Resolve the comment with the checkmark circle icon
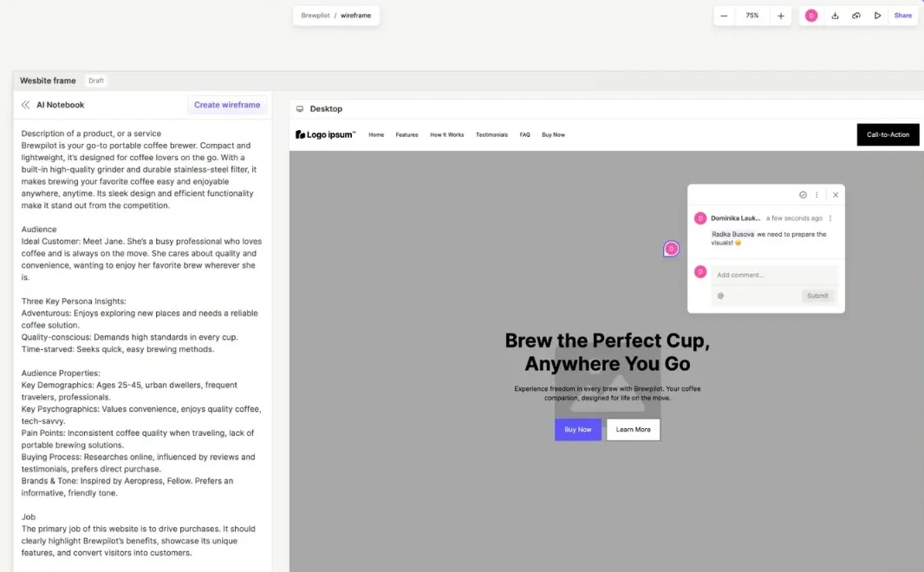 [x=803, y=195]
